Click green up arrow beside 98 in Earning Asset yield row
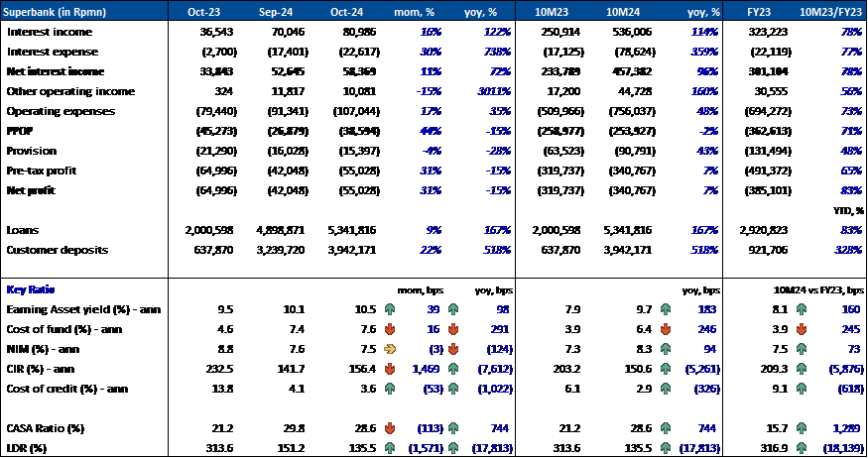Image resolution: width=868 pixels, height=458 pixels. coord(453,309)
